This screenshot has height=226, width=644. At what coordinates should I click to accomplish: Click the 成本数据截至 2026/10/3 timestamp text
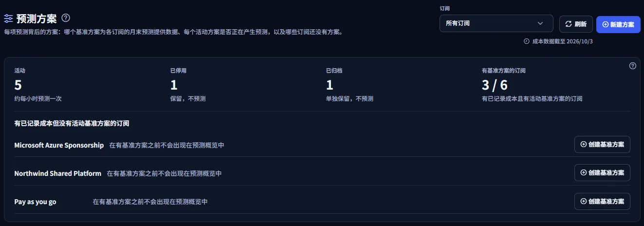click(x=562, y=41)
